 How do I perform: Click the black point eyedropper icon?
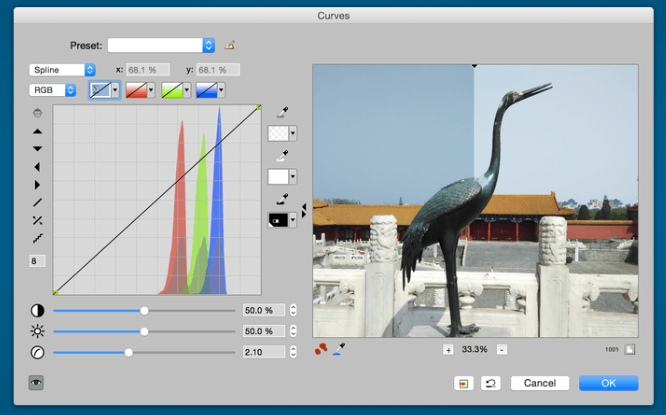pos(283,199)
